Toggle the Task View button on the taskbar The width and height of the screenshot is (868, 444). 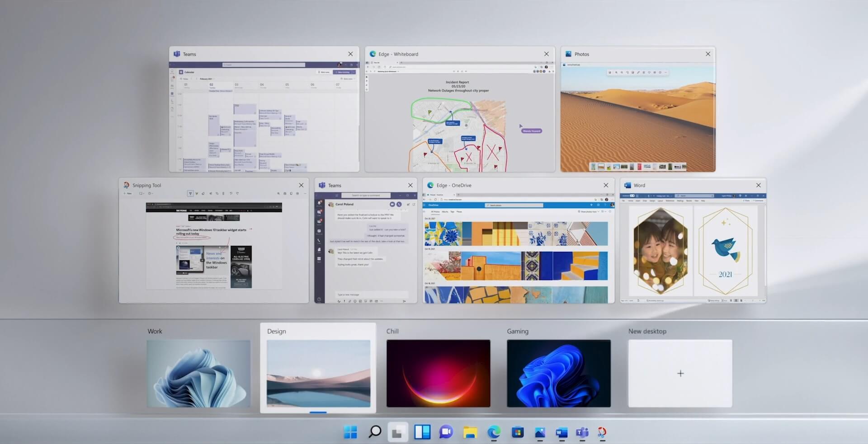(397, 431)
